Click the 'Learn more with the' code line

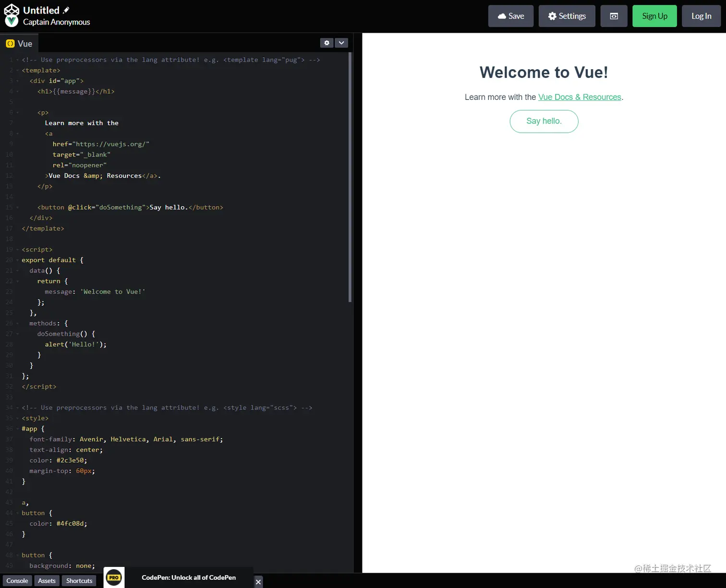pos(82,123)
